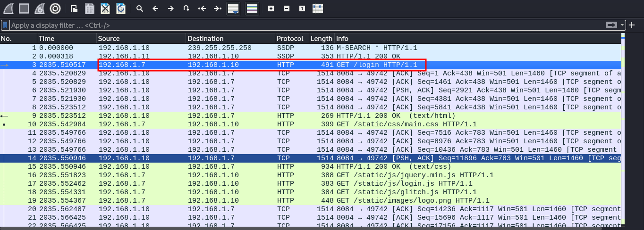This screenshot has width=644, height=230.
Task: Select packet 7 with Seq=4381
Action: 310,99
